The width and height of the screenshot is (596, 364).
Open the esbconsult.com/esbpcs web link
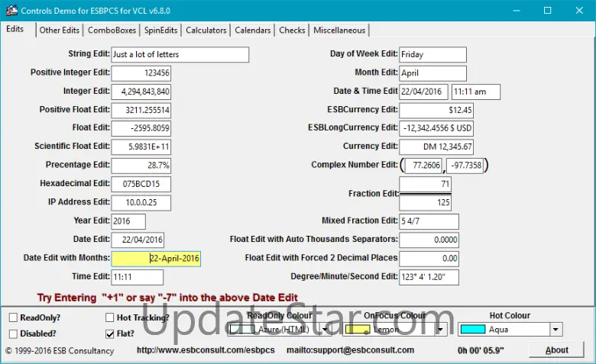(206, 350)
